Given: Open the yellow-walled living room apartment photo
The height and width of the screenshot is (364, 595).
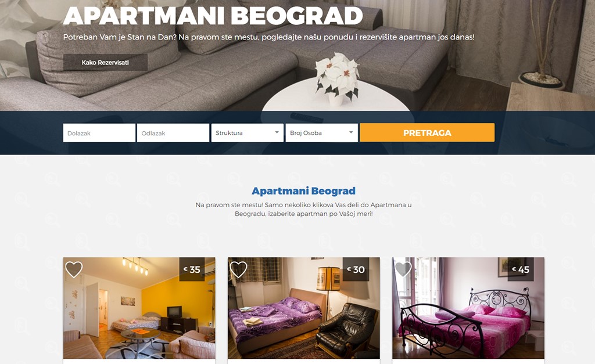Looking at the screenshot, I should click(139, 308).
